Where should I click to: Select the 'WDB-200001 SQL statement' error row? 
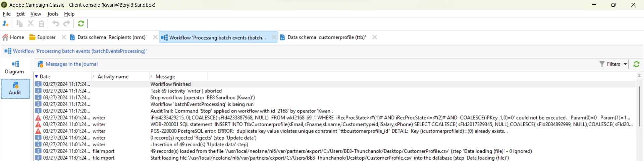coord(335,124)
